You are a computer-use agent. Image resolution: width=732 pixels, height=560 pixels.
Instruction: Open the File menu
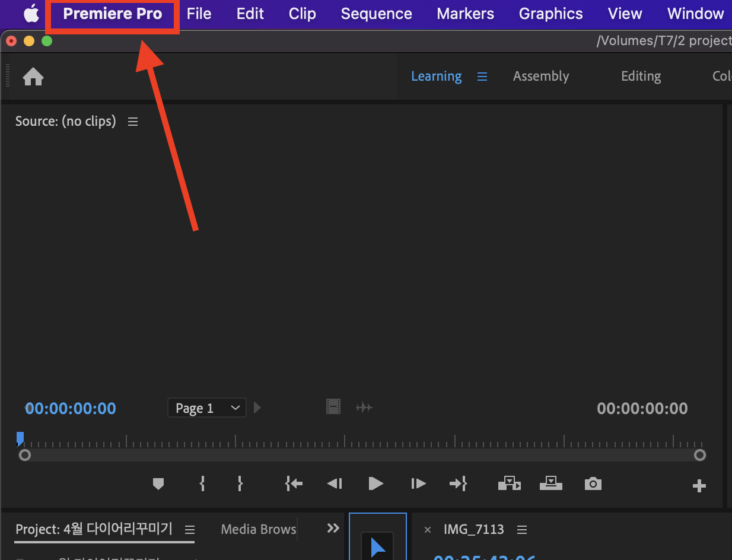(x=199, y=14)
